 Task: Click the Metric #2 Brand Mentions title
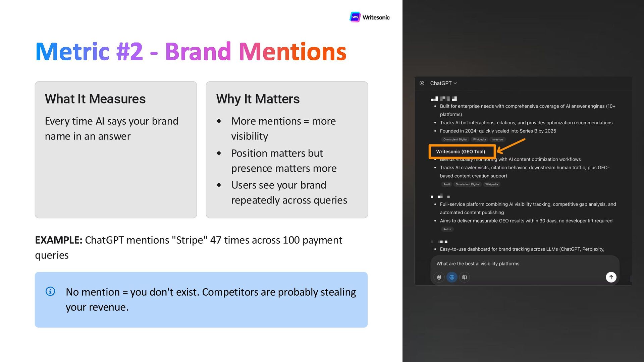[x=191, y=52]
